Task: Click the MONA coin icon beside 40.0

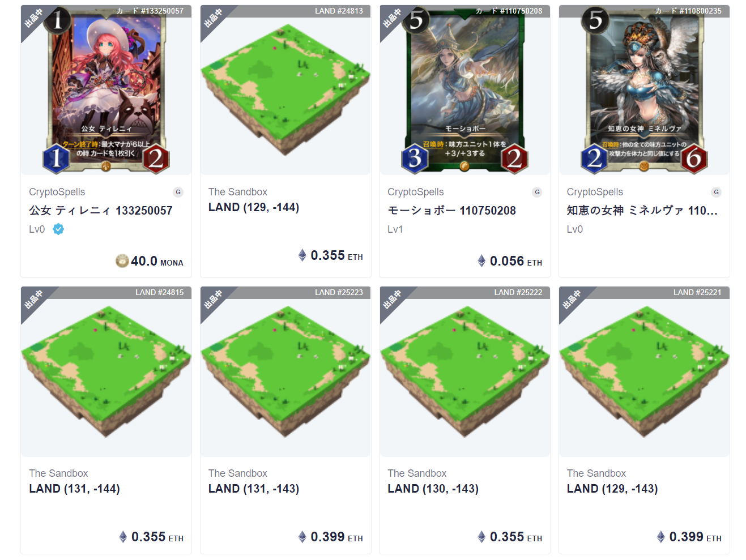Action: [x=122, y=261]
